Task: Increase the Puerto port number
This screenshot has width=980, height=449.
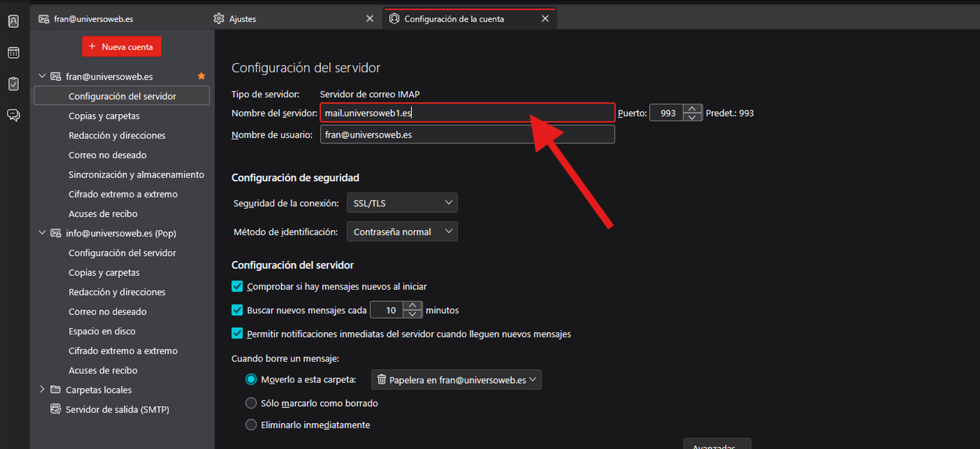Action: 692,109
